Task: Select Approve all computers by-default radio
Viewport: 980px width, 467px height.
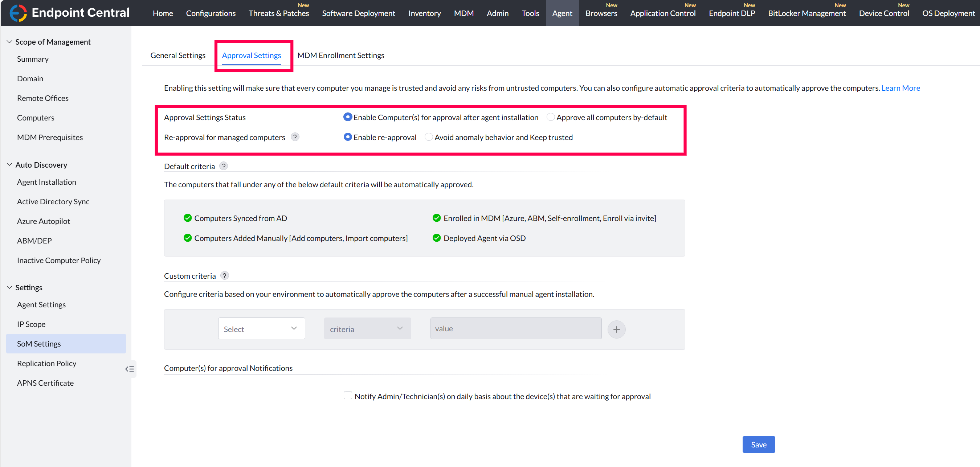Action: [550, 117]
